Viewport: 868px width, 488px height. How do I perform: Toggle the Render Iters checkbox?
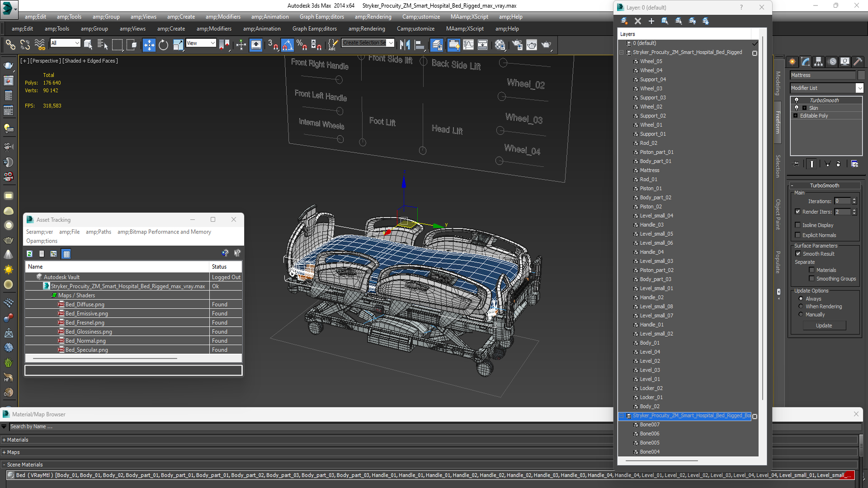coord(797,211)
